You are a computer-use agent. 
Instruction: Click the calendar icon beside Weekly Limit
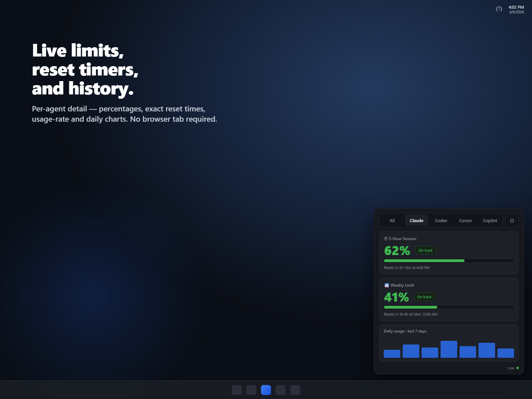(386, 285)
